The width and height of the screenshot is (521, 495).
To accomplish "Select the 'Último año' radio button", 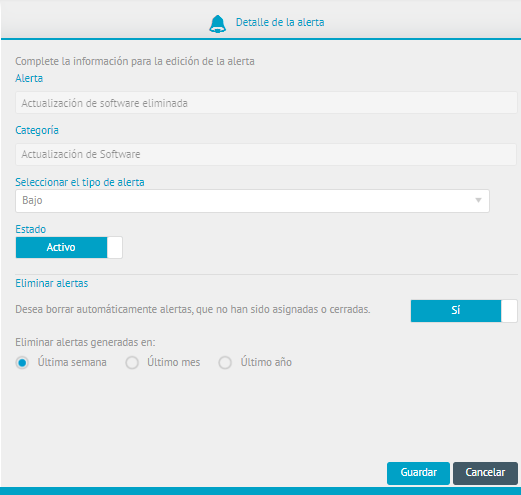I will pyautogui.click(x=225, y=363).
